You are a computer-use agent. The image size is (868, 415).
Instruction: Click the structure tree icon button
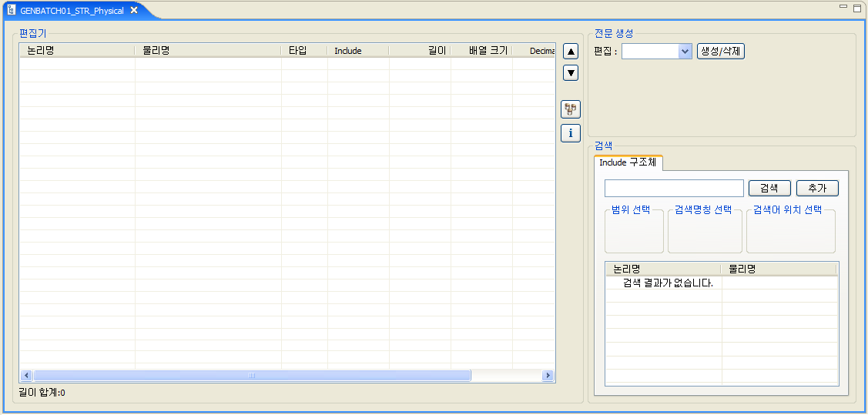(571, 109)
